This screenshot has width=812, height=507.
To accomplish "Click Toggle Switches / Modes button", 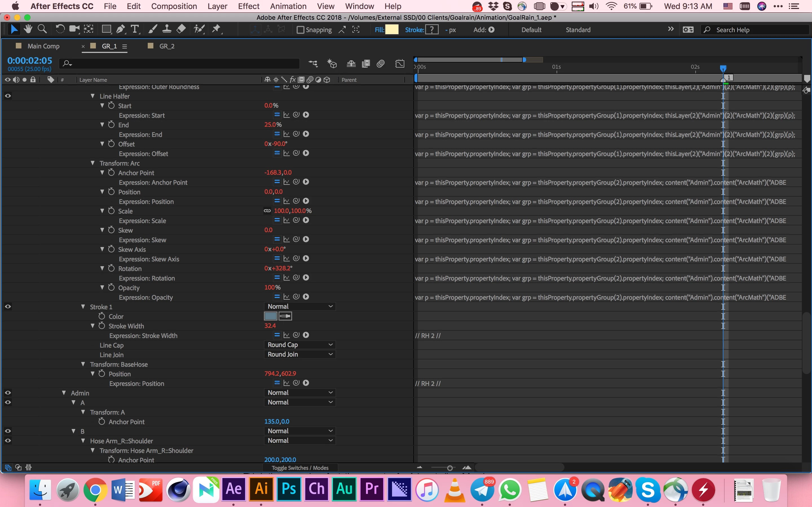I will (x=300, y=468).
